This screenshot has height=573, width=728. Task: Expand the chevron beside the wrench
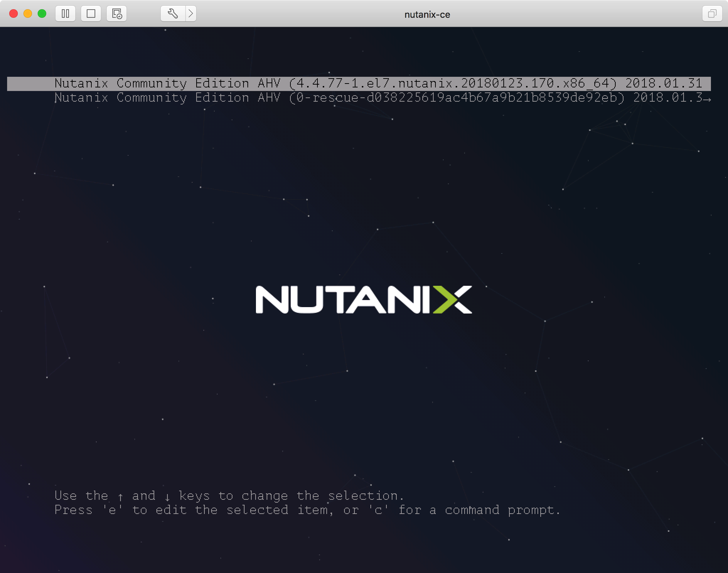[x=191, y=14]
